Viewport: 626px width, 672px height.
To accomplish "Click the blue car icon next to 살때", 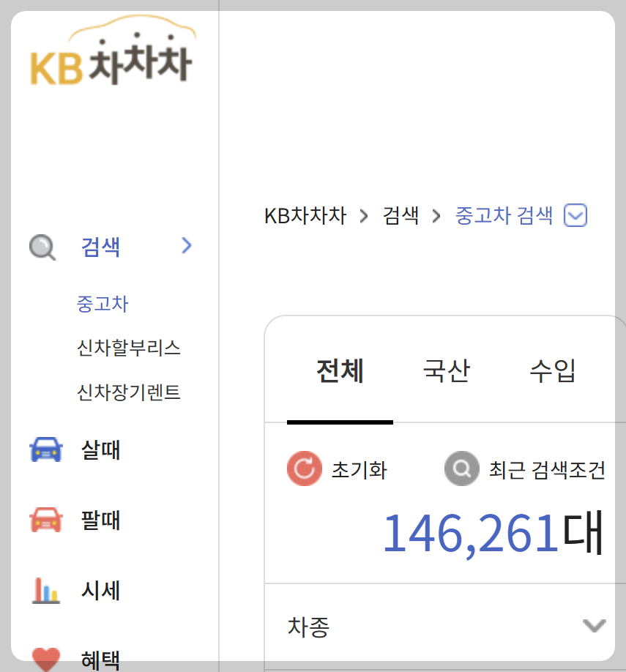I will click(x=45, y=449).
